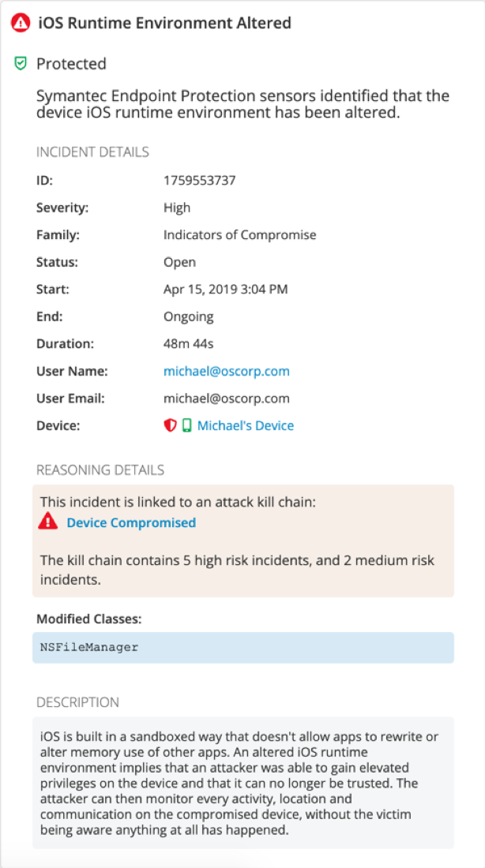Click the Protected status label
Screen dimensions: 485x868
[72, 64]
